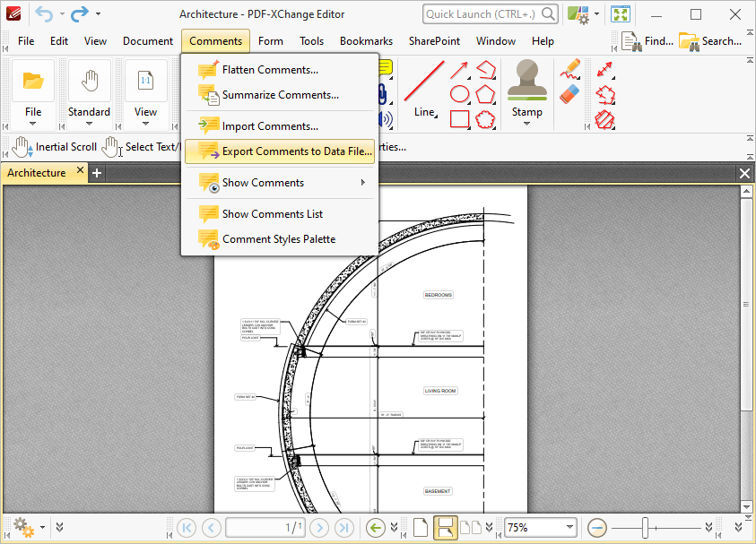Viewport: 756px width, 544px height.
Task: Select the Polygon shape tool
Action: coord(485,94)
